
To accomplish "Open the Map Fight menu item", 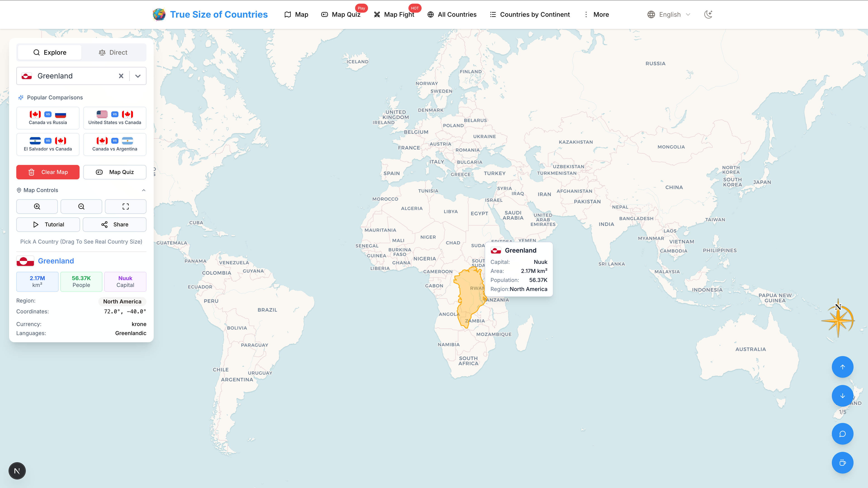I will point(394,14).
